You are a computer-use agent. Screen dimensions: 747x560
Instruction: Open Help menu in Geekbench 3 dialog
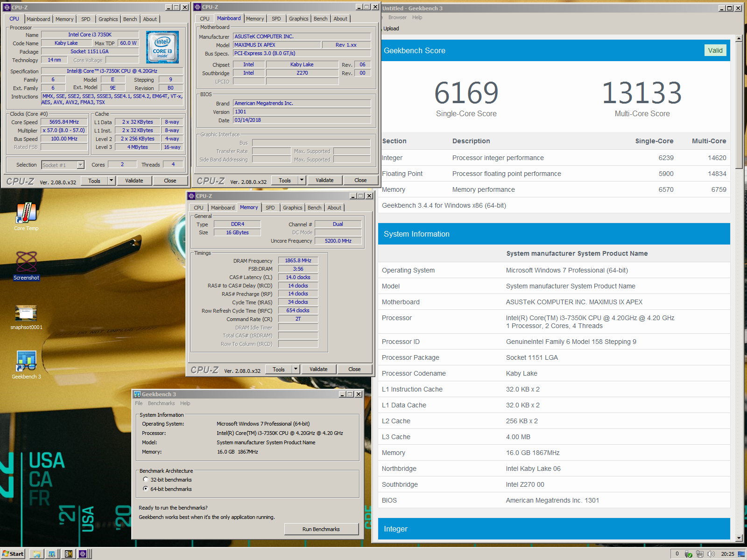click(185, 403)
